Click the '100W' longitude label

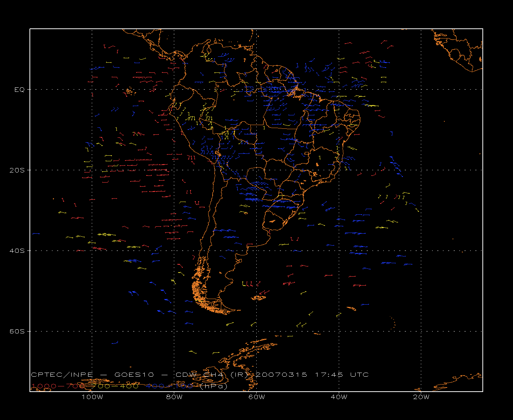tap(92, 397)
